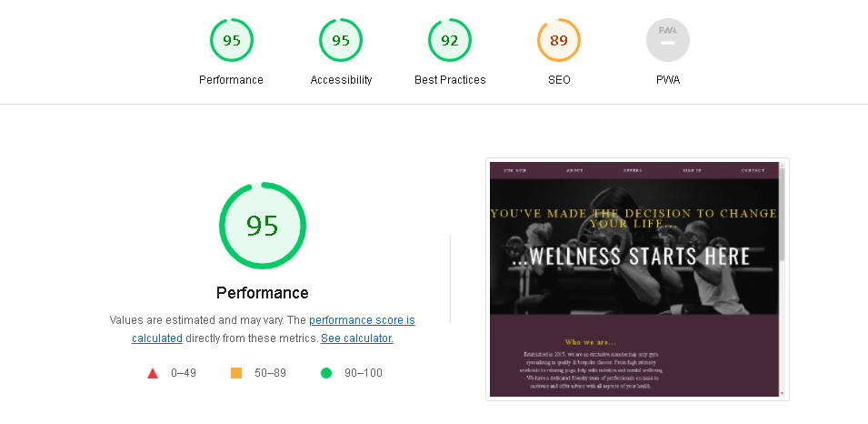The image size is (868, 424).
Task: Click the red triangle 0–49 legend icon
Action: point(153,373)
